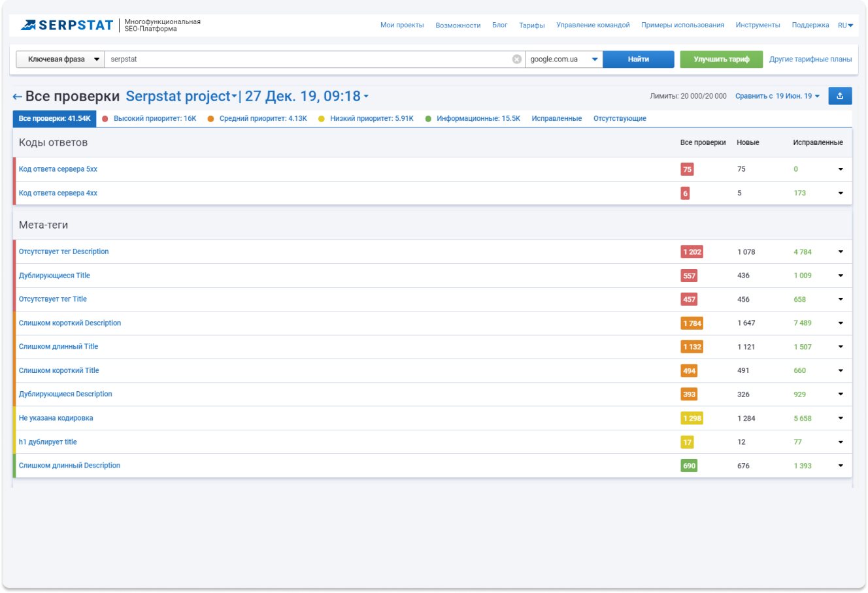
Task: Expand the Слишком длинный Description row
Action: 841,466
